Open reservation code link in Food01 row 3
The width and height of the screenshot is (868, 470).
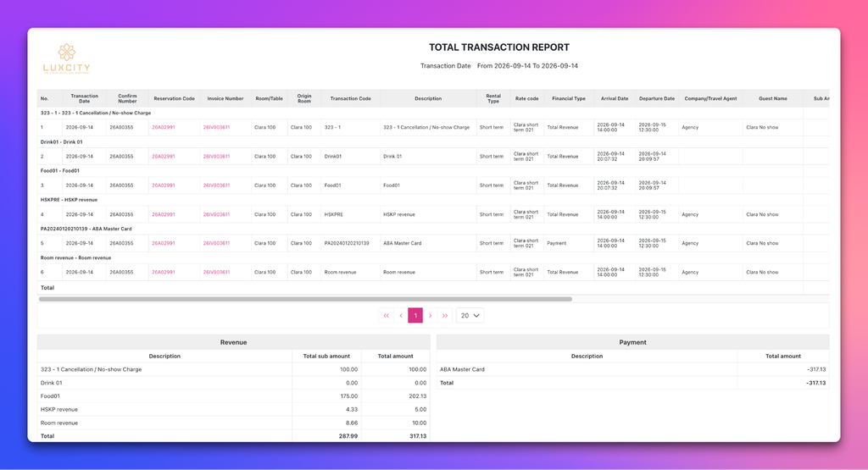tap(164, 185)
